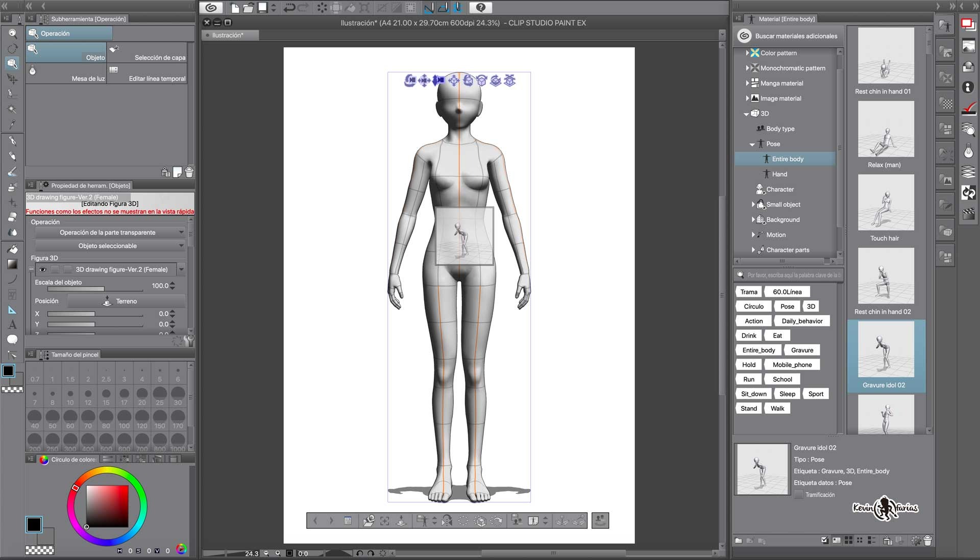The height and width of the screenshot is (560, 980).
Task: Toggle visibility of 3D drawing figure layer
Action: [x=42, y=270]
